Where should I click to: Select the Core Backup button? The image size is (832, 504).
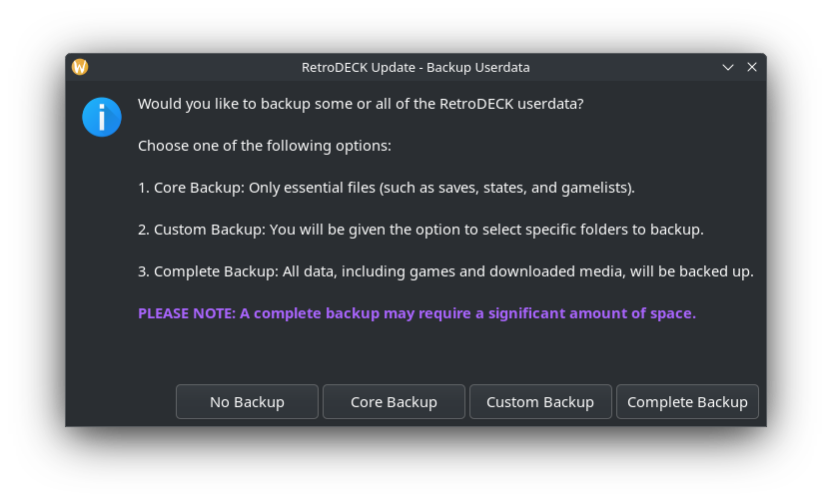[394, 402]
